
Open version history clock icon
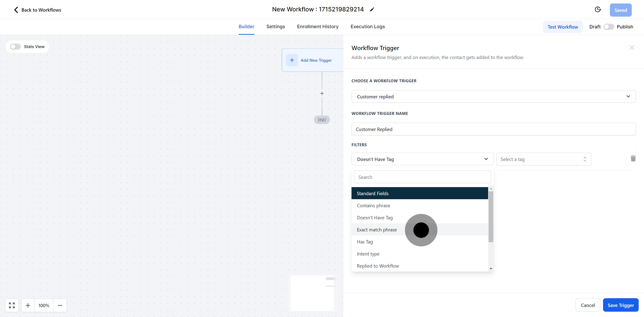[597, 9]
